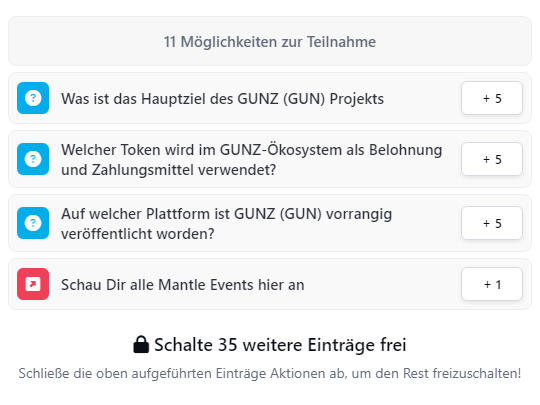Open 'Schau Dir alle Mantle Events hier an'
The image size is (540, 405).
coord(270,284)
